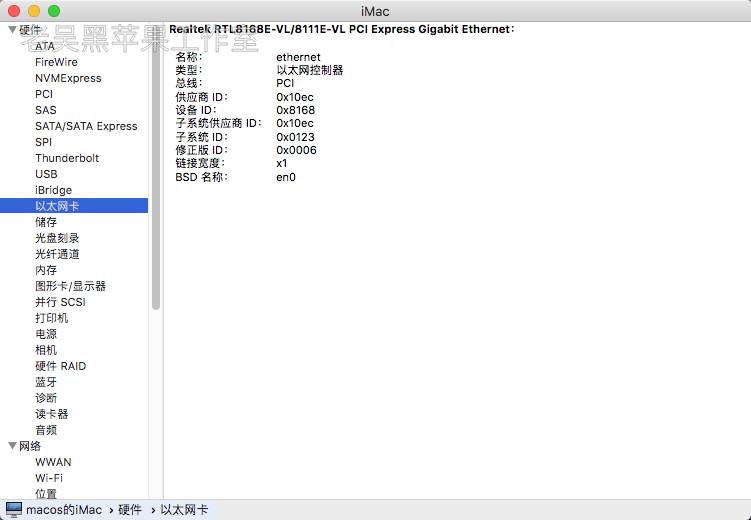Select 音频 in the sidebar
This screenshot has width=751, height=520.
(46, 430)
